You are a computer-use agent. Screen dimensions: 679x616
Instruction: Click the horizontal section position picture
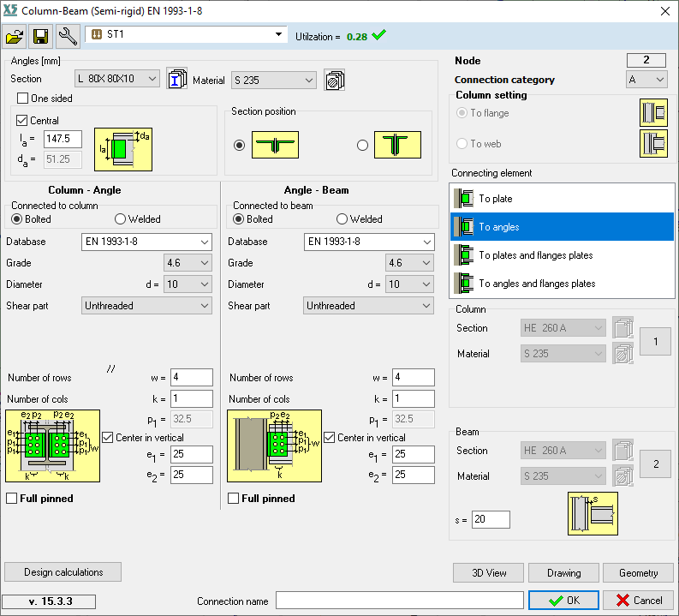click(x=276, y=145)
